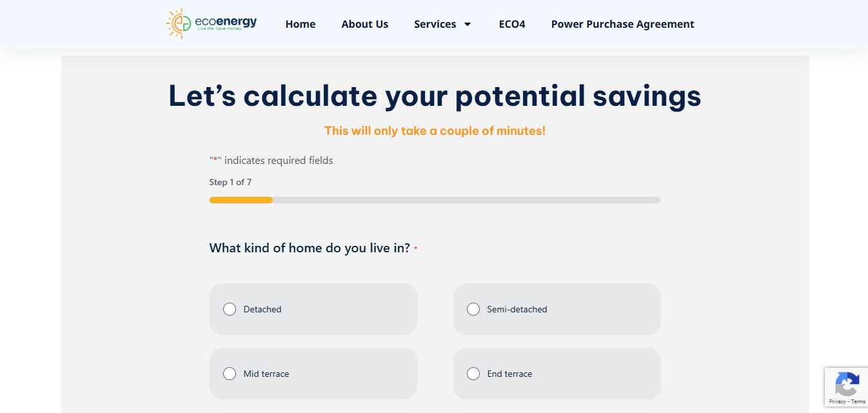868x413 pixels.
Task: Pick the Mid terrace radio button
Action: tap(230, 374)
